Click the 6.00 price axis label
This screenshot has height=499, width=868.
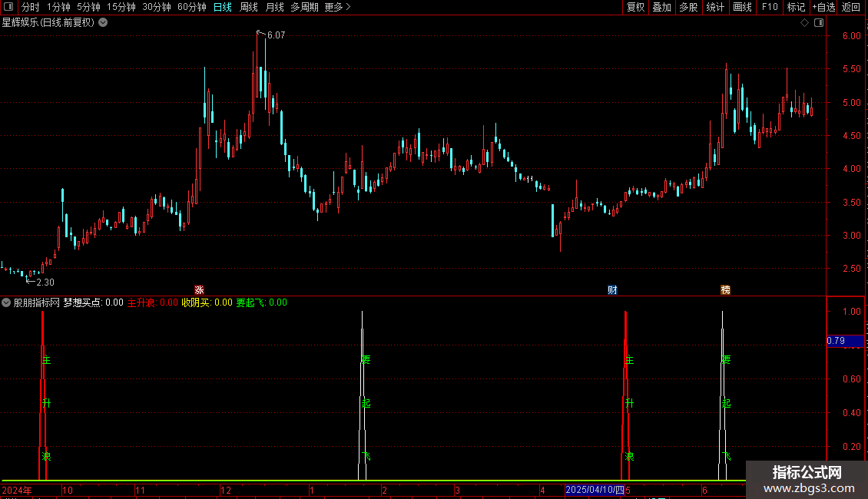[851, 35]
